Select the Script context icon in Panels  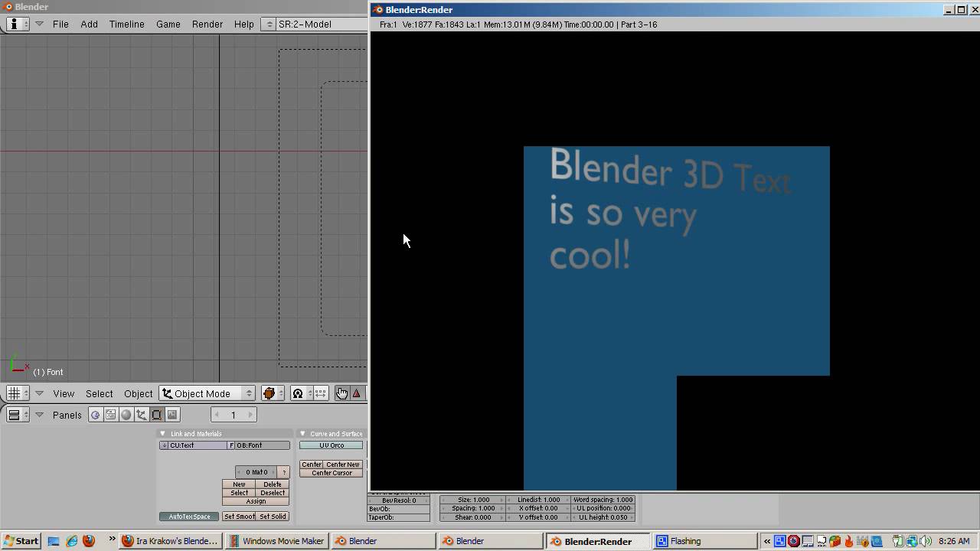pos(111,415)
